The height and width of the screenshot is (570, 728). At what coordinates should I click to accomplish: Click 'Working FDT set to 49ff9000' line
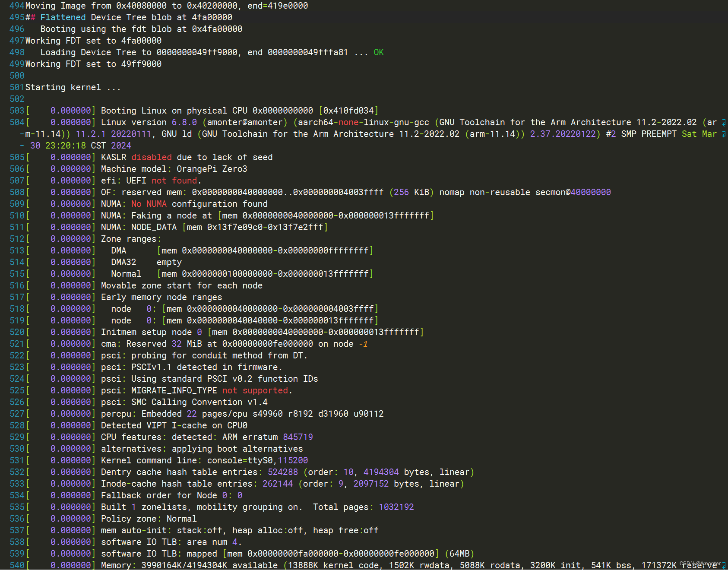point(93,64)
